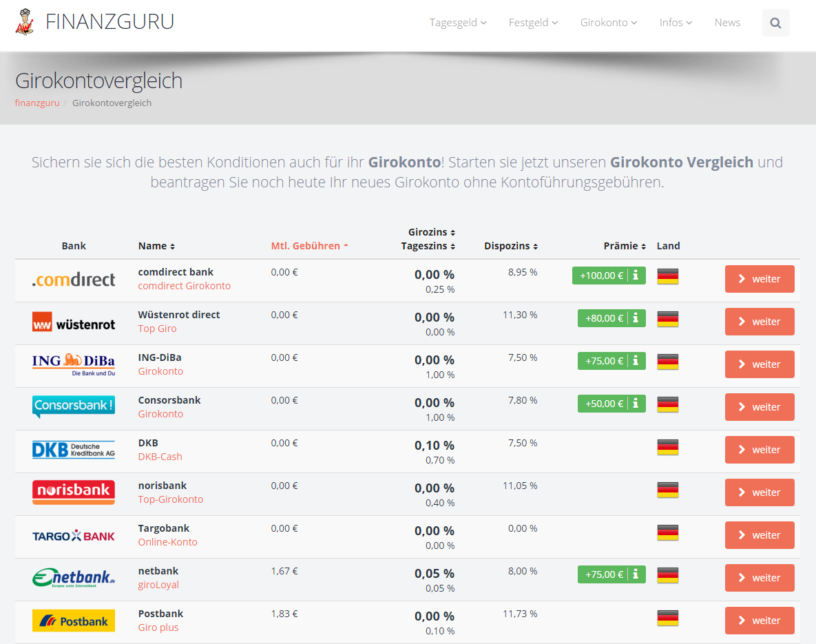816x644 pixels.
Task: Sort table by Dispozins column
Action: pyautogui.click(x=510, y=246)
